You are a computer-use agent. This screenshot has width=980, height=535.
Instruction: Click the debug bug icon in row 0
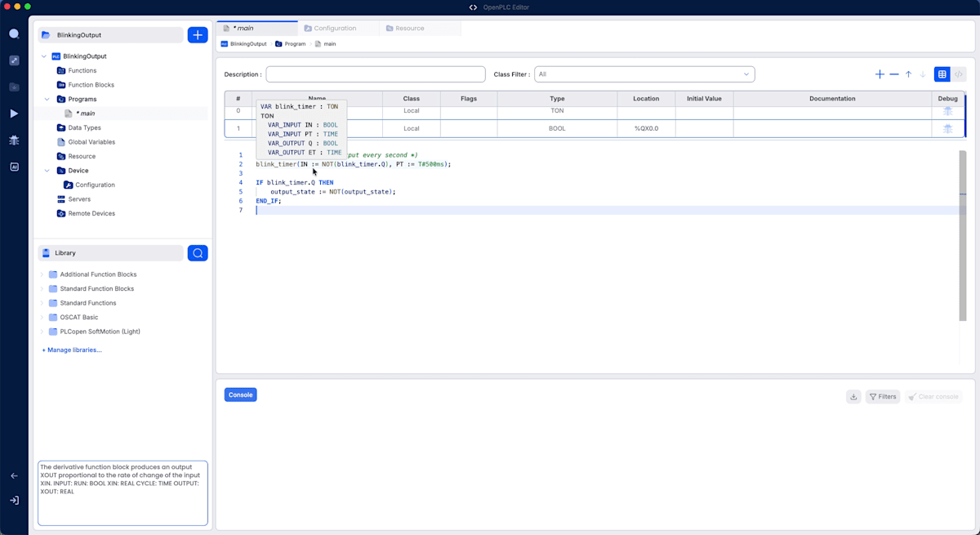947,110
